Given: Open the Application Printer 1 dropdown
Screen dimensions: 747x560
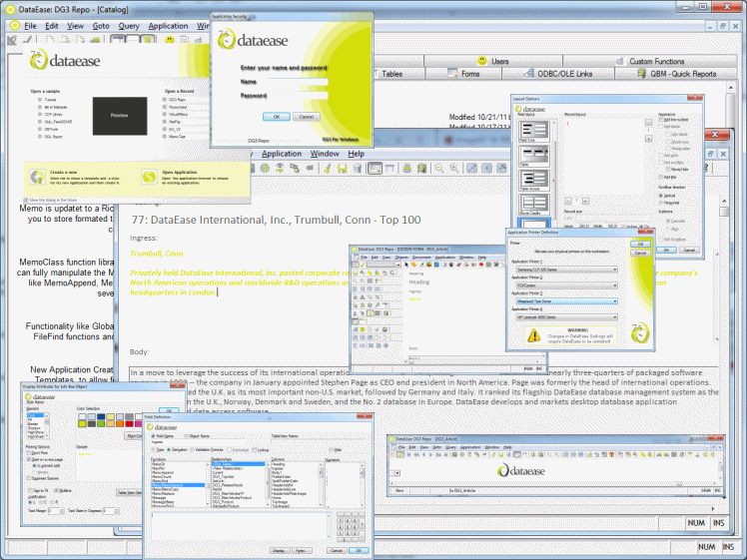Looking at the screenshot, I should [x=565, y=270].
